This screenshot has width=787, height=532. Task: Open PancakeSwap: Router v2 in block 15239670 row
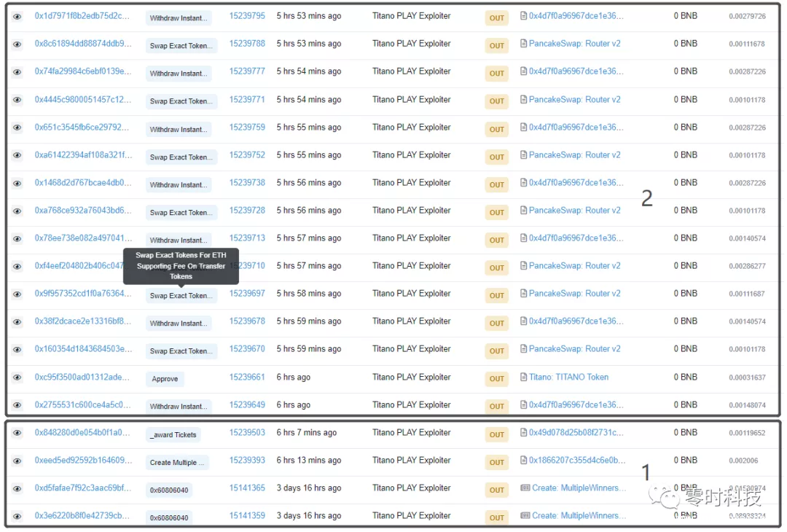(x=574, y=349)
